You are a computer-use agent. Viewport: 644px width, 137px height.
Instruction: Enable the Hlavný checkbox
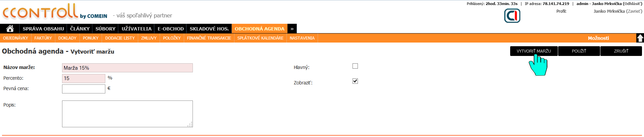coord(355,66)
